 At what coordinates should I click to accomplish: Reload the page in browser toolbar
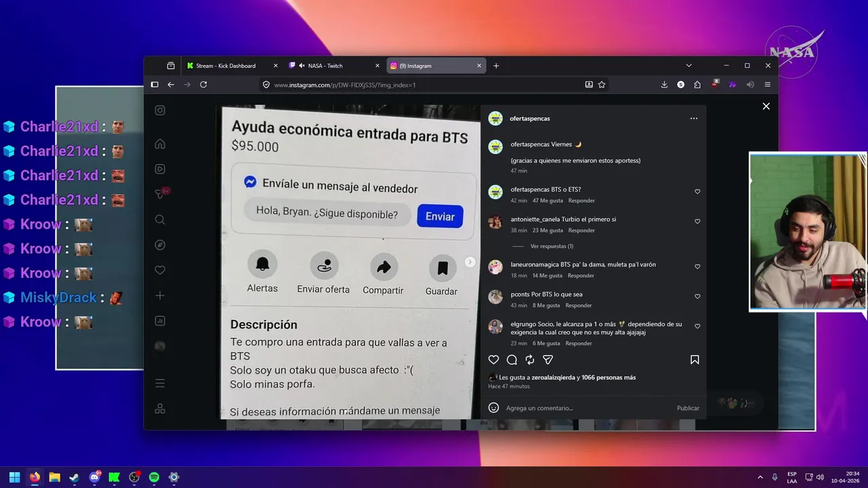(x=203, y=85)
